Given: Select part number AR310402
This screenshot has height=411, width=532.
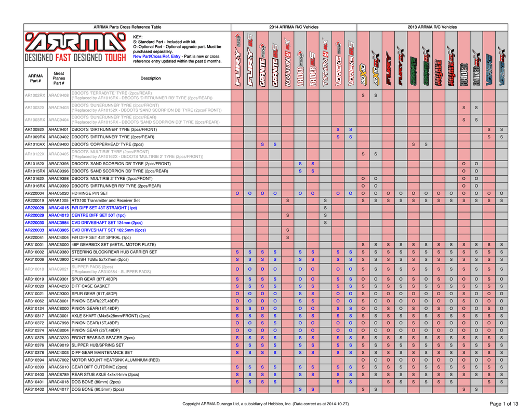Looking at the screenshot, I should click(x=35, y=390).
